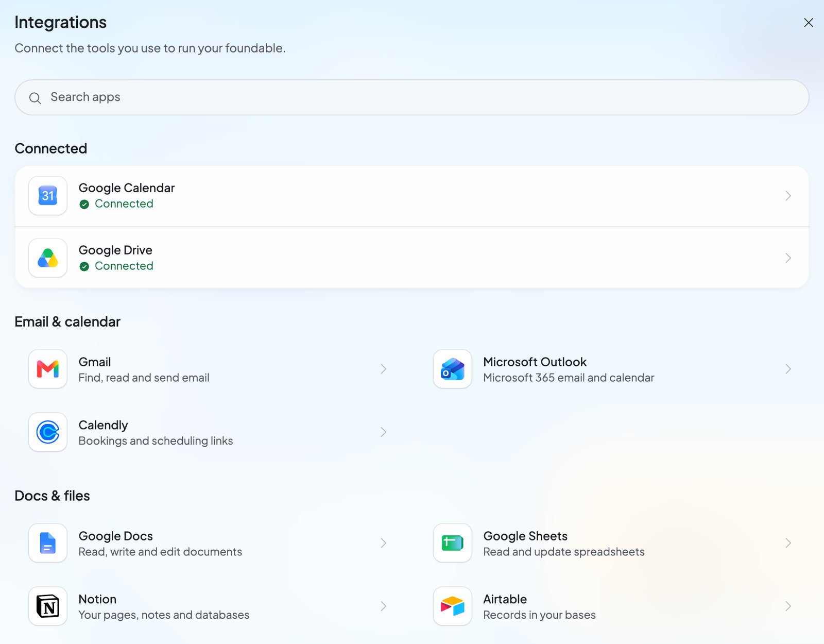Click the 'Docs & files' section heading
The width and height of the screenshot is (824, 644).
(52, 496)
